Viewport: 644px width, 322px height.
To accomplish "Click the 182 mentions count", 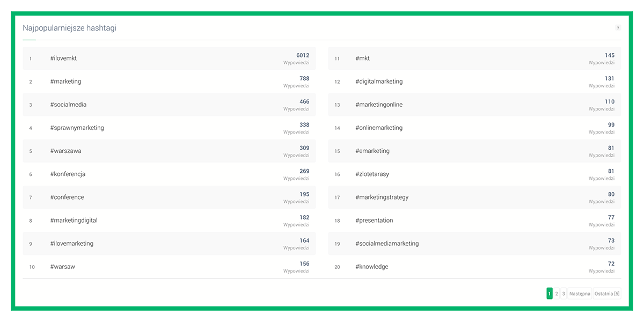I will (304, 217).
